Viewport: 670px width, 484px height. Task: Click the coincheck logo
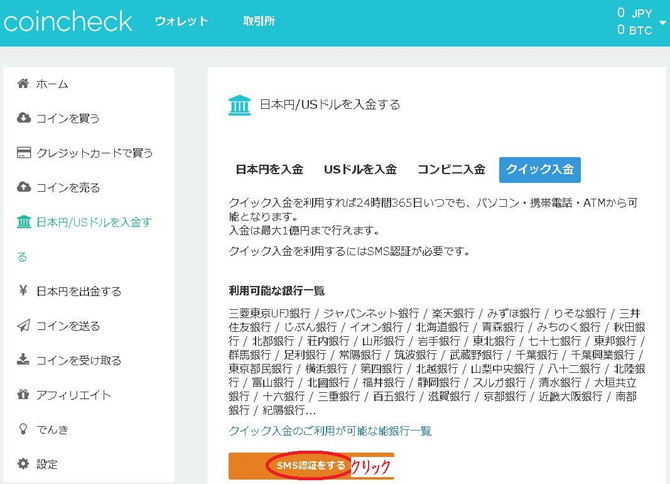tap(68, 21)
